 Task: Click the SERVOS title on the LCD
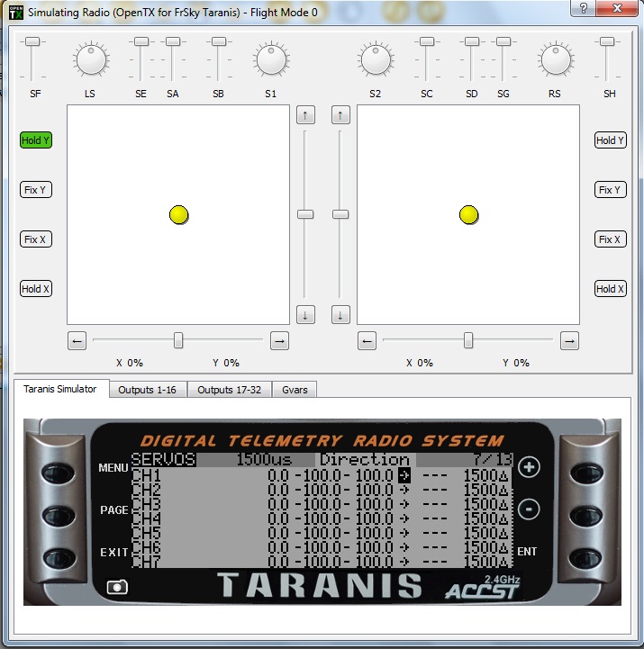pos(164,460)
